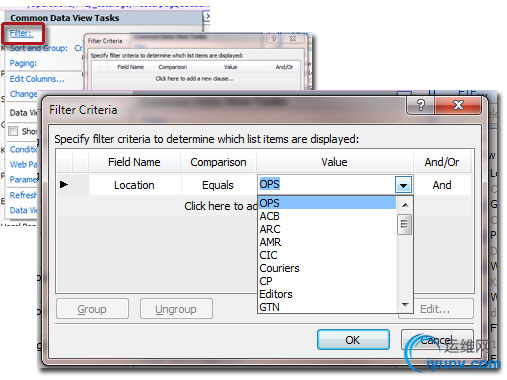Open the Value dropdown arrow
This screenshot has height=380, width=507.
[403, 185]
